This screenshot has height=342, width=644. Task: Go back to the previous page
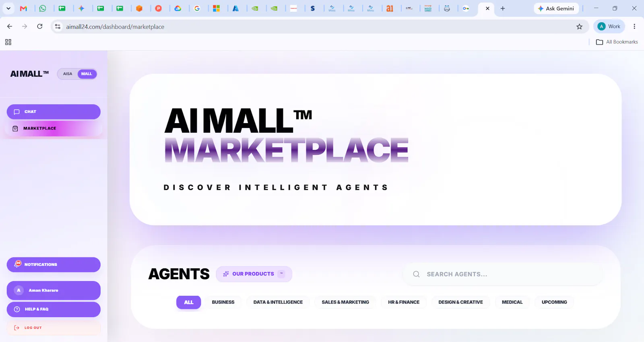click(x=10, y=27)
